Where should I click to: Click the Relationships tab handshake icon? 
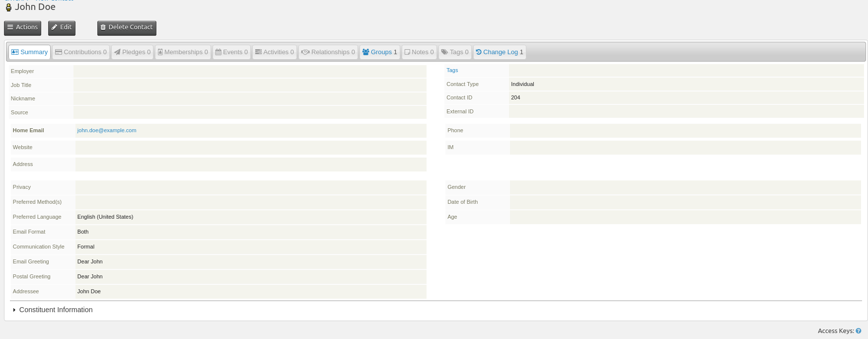[x=305, y=52]
